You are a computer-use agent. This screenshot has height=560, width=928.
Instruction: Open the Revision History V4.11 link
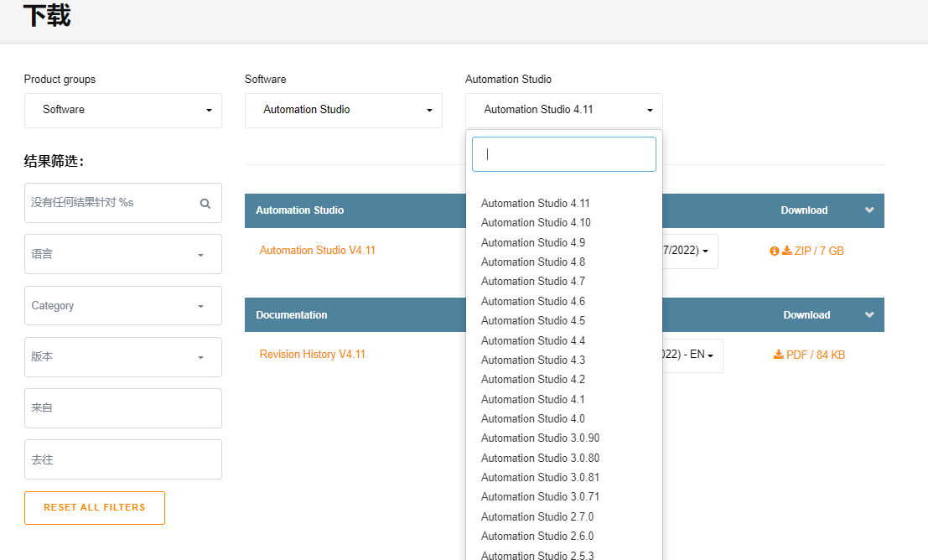pos(313,354)
